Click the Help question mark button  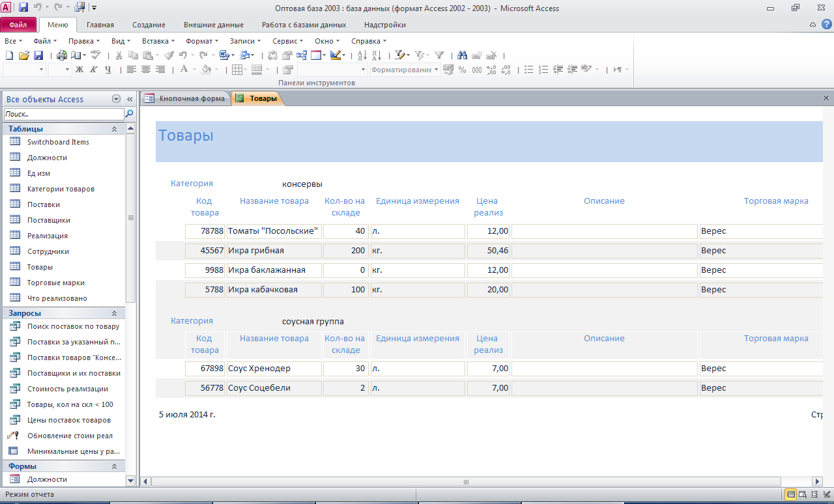826,25
